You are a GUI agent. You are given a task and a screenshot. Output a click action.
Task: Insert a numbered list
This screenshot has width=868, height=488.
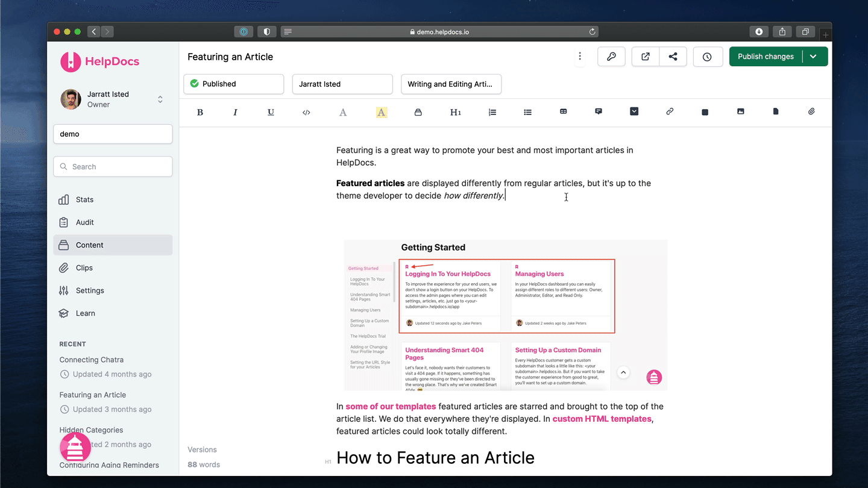[x=492, y=112]
